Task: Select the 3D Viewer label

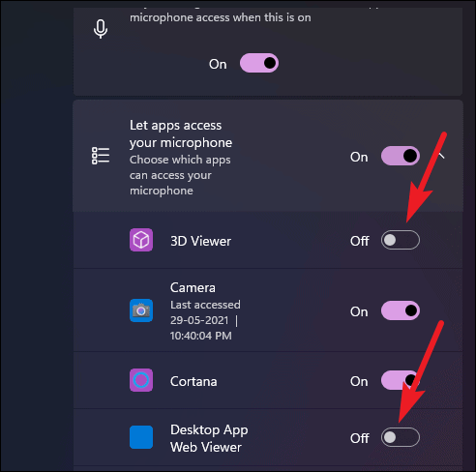Action: point(200,241)
